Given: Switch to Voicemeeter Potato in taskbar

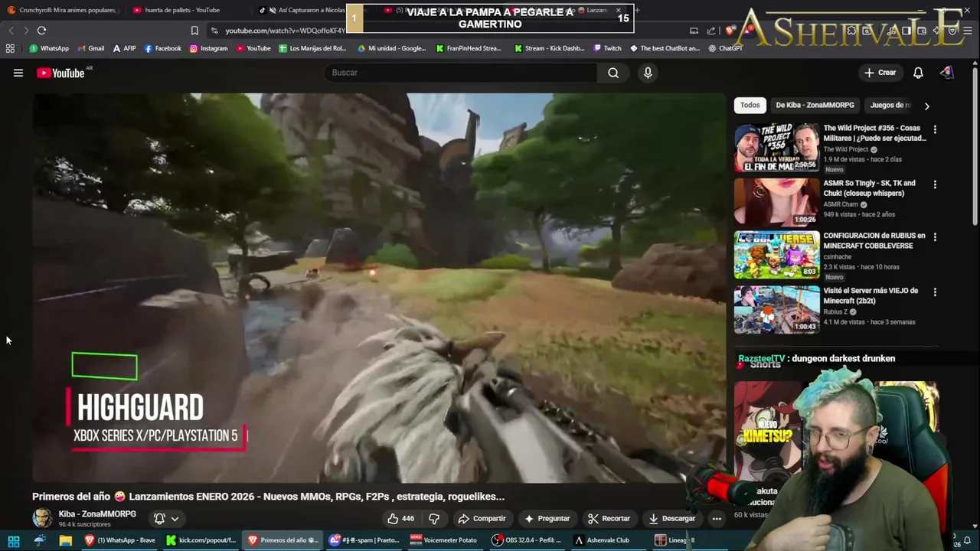Looking at the screenshot, I should 444,540.
